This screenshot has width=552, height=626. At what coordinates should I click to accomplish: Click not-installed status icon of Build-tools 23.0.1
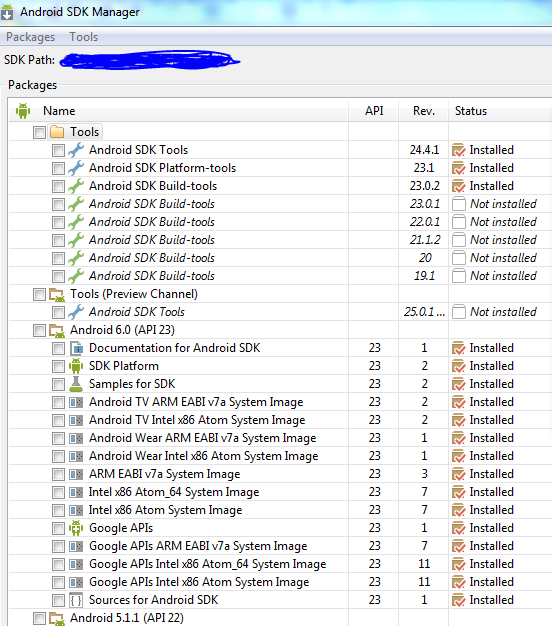pyautogui.click(x=459, y=204)
